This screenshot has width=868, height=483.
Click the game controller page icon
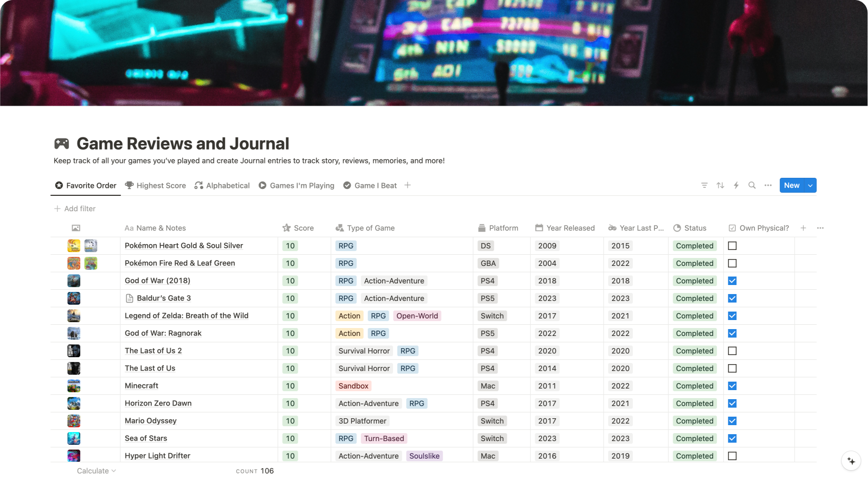pyautogui.click(x=62, y=143)
